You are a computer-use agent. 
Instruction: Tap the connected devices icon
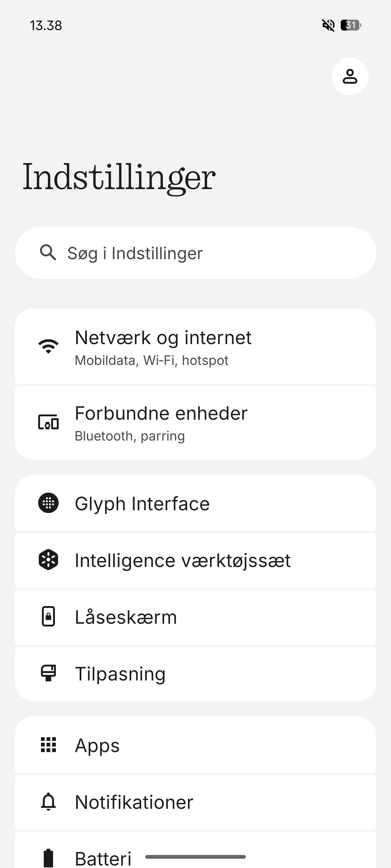[48, 422]
